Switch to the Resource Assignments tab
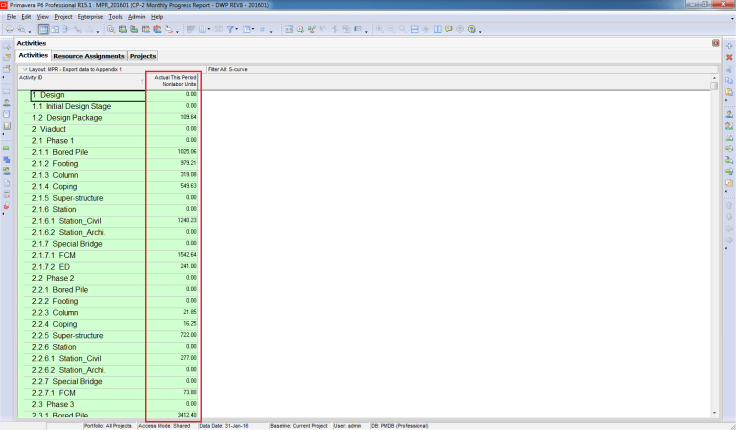The height and width of the screenshot is (430, 736). (89, 56)
